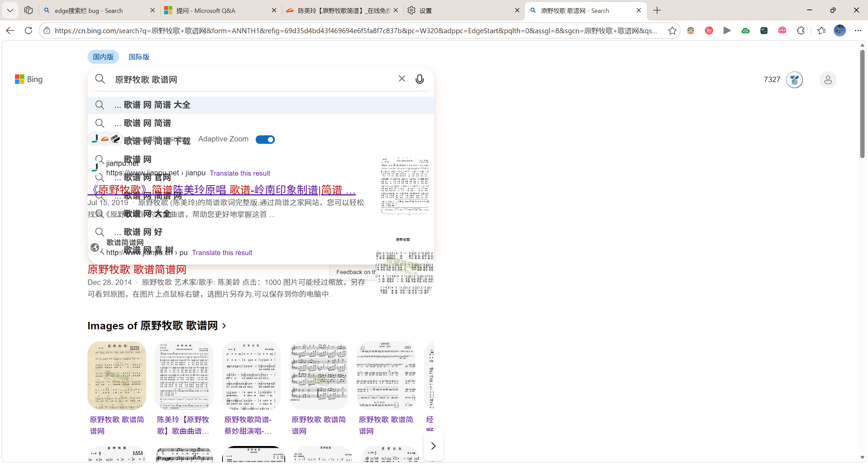The width and height of the screenshot is (868, 464).
Task: Refresh the current page
Action: point(28,31)
